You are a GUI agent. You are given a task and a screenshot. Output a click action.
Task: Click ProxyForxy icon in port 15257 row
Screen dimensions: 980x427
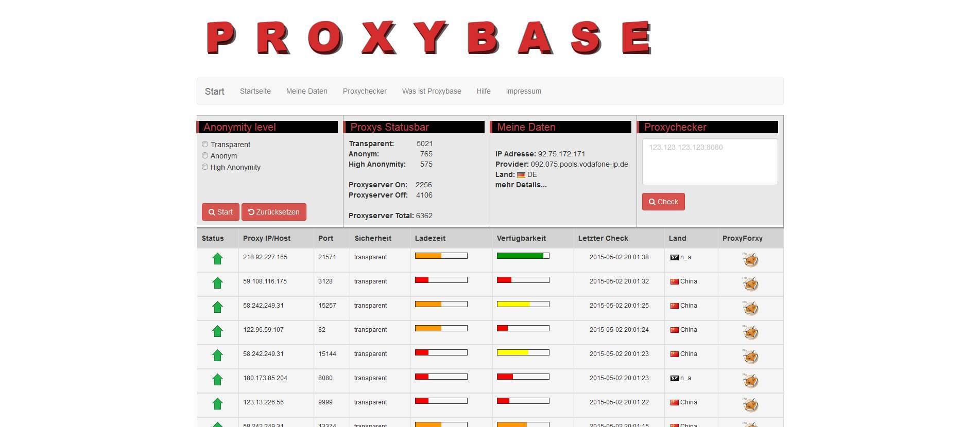tap(750, 308)
